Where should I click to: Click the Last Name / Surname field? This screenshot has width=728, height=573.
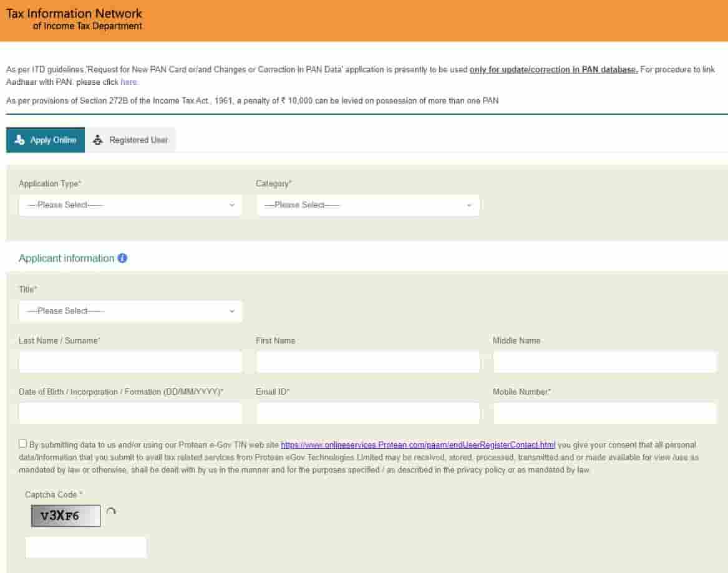coord(130,362)
